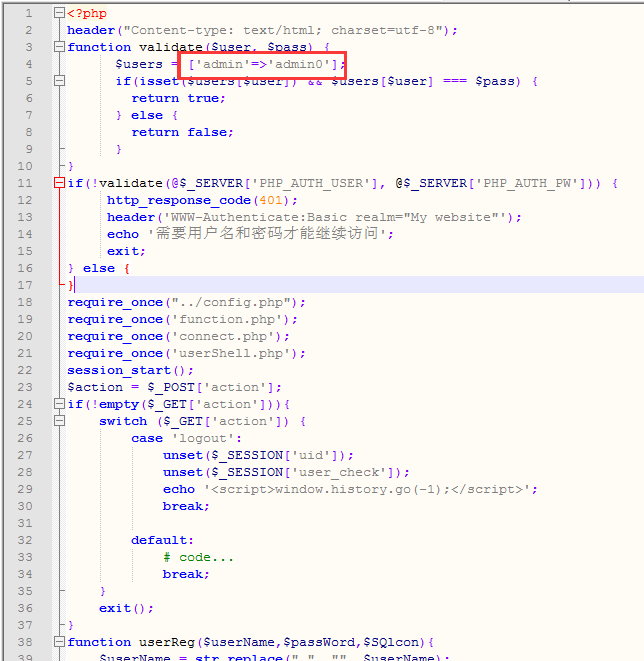Collapse the isset if-block fold on line 5
Viewport: 644px width, 661px height.
point(59,81)
